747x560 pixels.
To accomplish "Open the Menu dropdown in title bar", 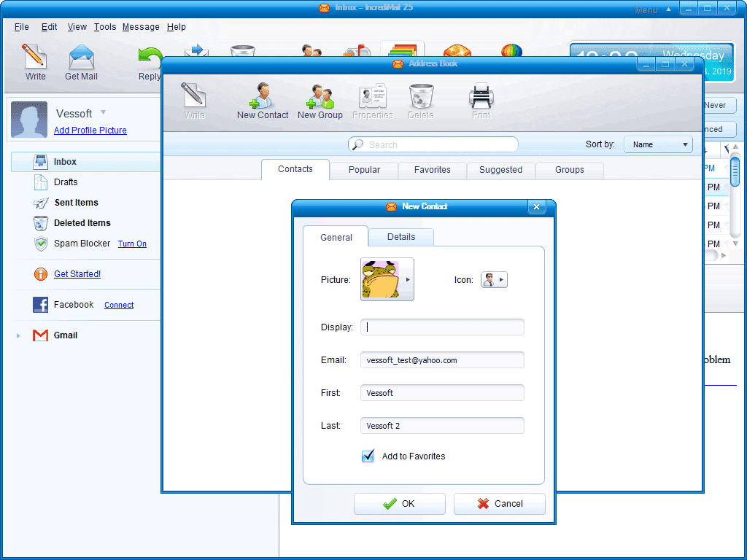I will pyautogui.click(x=653, y=9).
